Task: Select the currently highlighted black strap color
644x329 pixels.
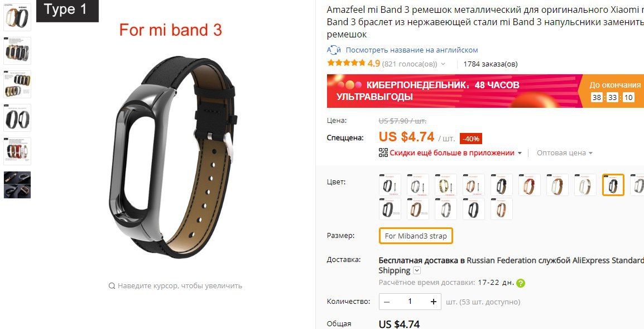Action: (613, 185)
